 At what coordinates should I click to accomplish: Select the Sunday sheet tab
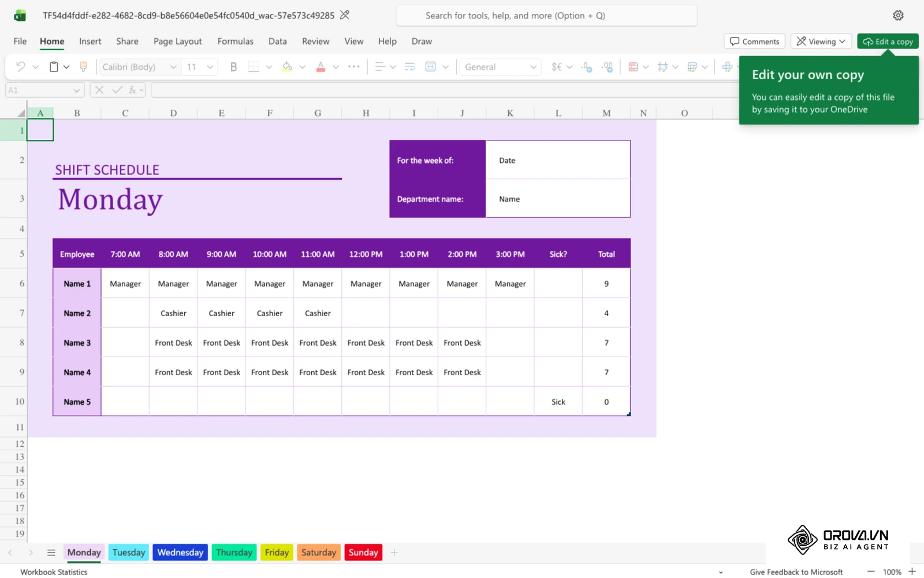click(363, 553)
